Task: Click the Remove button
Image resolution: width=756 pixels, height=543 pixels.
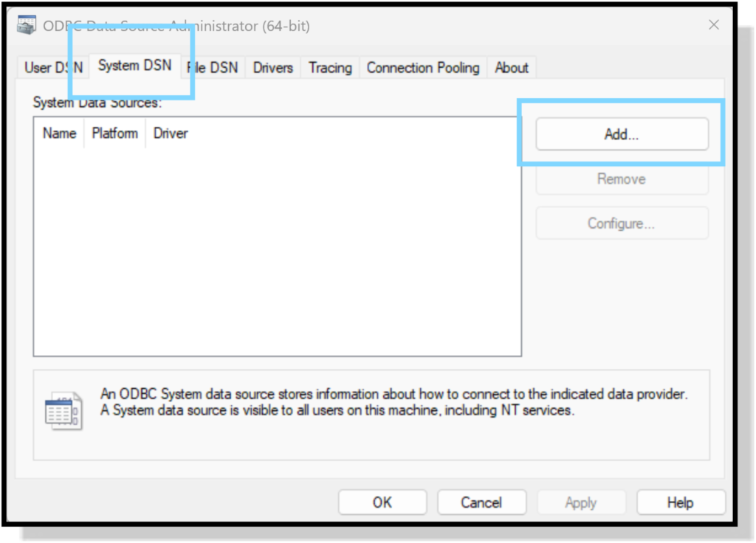Action: [x=622, y=179]
